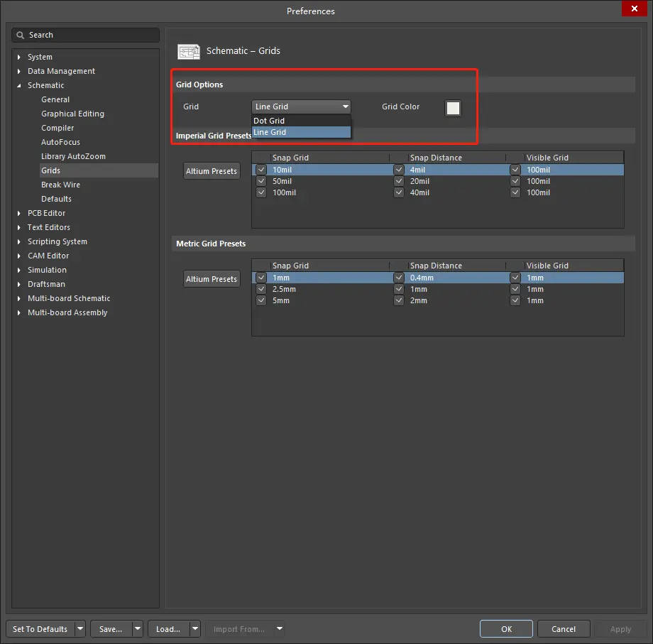Open the Grid type combo box
This screenshot has width=653, height=644.
tap(301, 107)
